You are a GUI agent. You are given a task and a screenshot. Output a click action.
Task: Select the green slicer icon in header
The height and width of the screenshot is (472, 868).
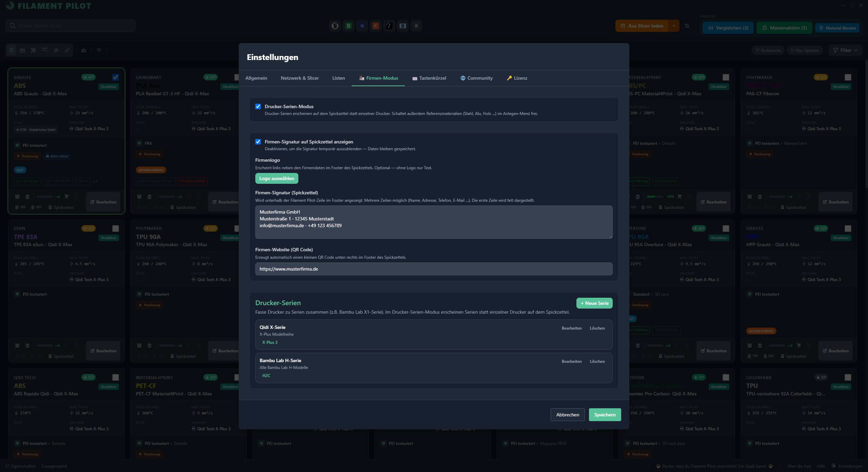tap(349, 26)
